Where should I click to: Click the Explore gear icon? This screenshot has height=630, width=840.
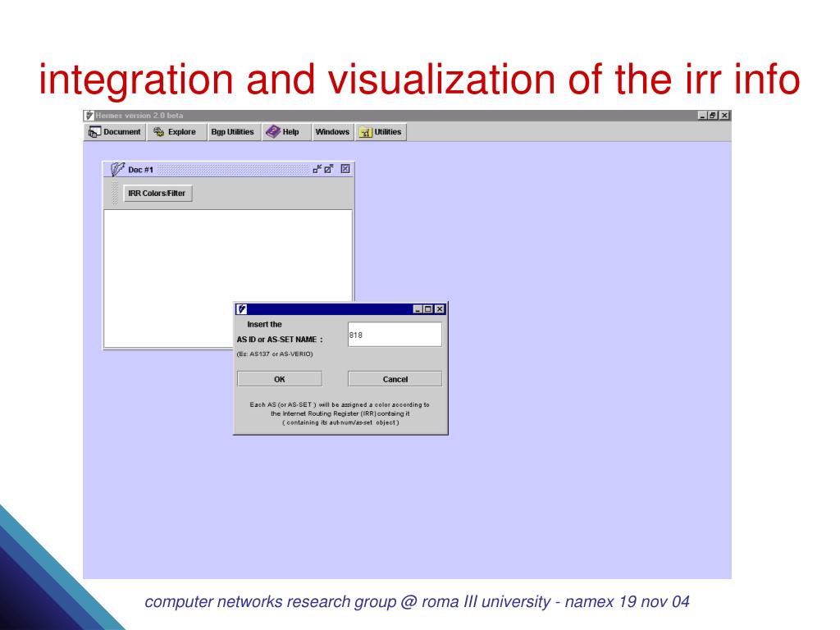158,132
